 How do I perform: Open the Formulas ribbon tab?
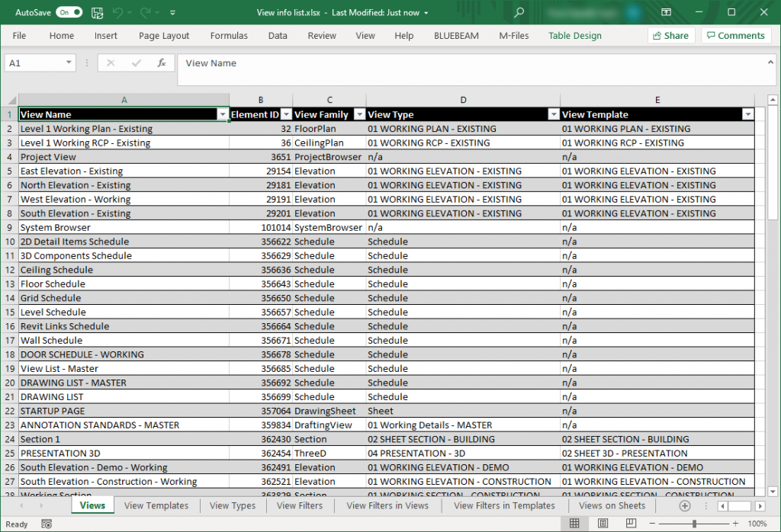229,36
